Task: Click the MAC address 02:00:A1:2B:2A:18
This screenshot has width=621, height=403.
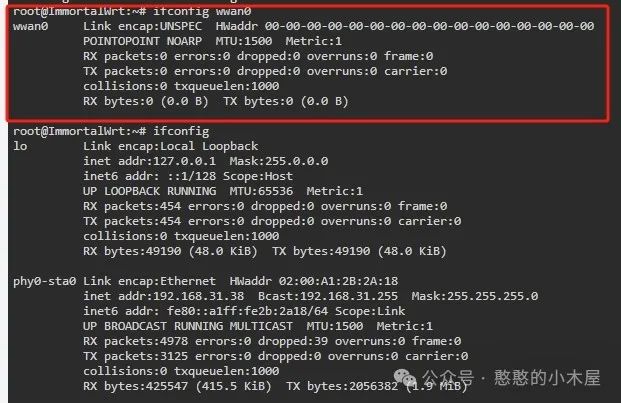Action: (338, 281)
